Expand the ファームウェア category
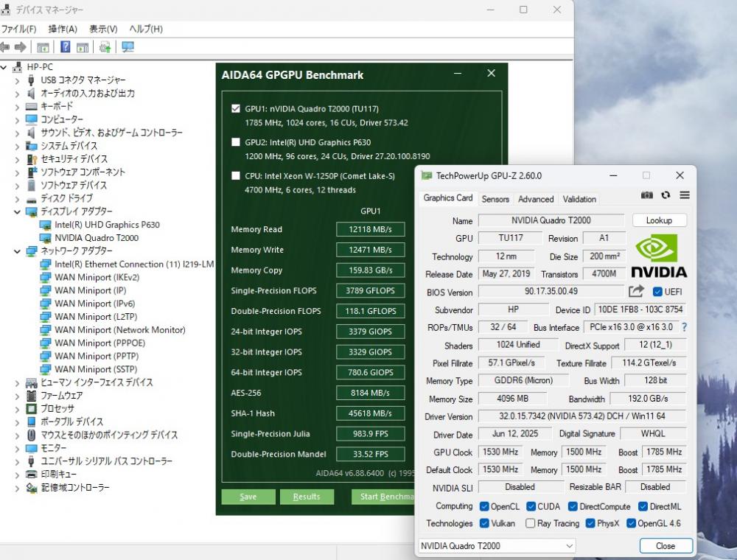737x560 pixels. click(x=18, y=396)
